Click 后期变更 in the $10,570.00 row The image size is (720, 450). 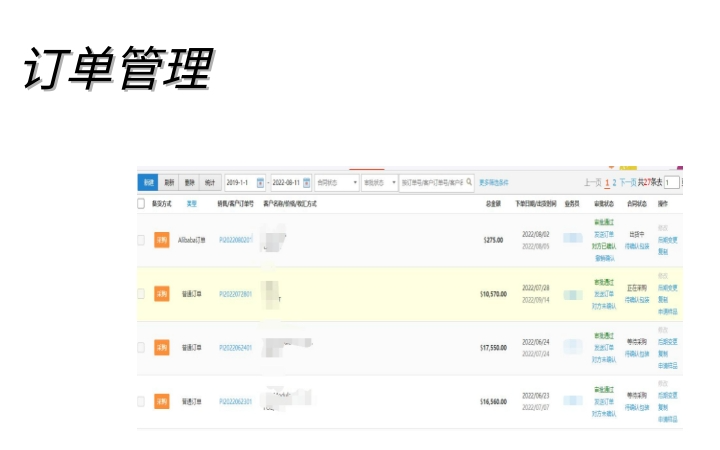pos(668,288)
